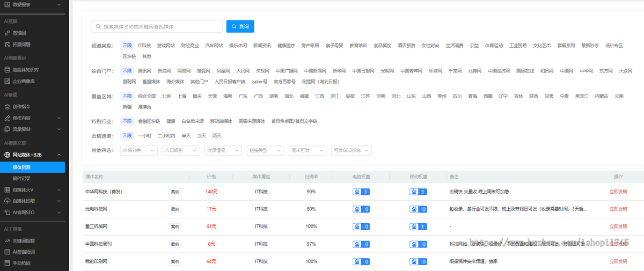Click 立即发稿 for 重工机械网
This screenshot has width=644, height=271.
click(x=618, y=226)
